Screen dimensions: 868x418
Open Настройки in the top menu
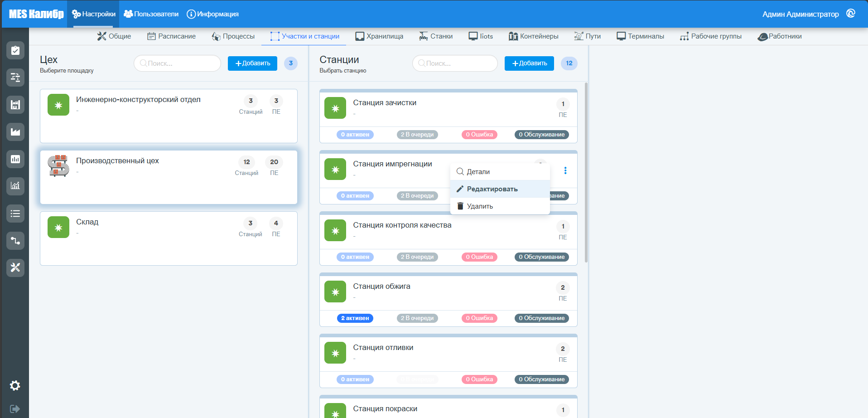point(93,14)
